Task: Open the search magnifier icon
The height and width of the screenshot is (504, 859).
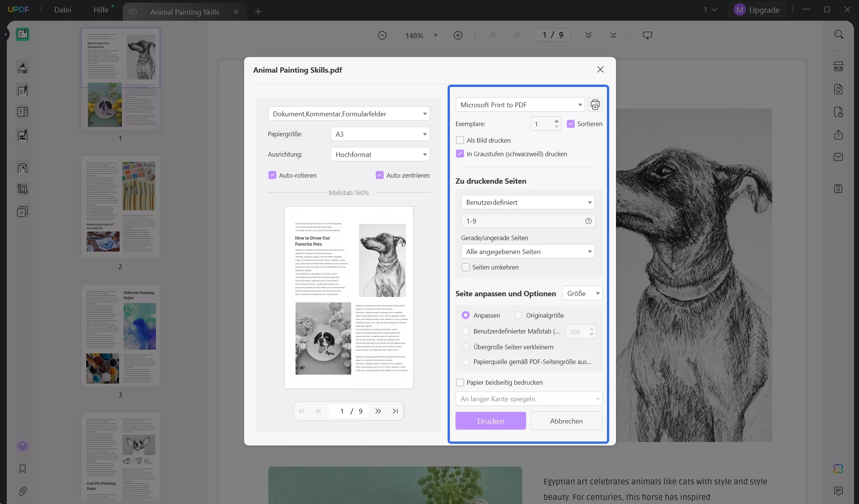Action: coord(838,35)
